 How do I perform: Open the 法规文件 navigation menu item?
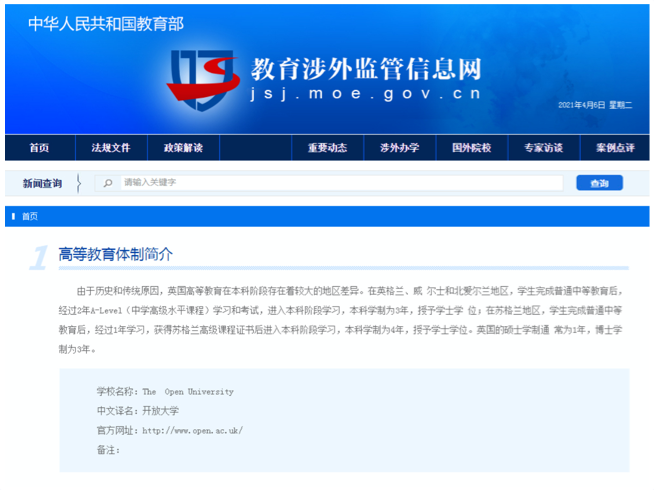coord(111,148)
